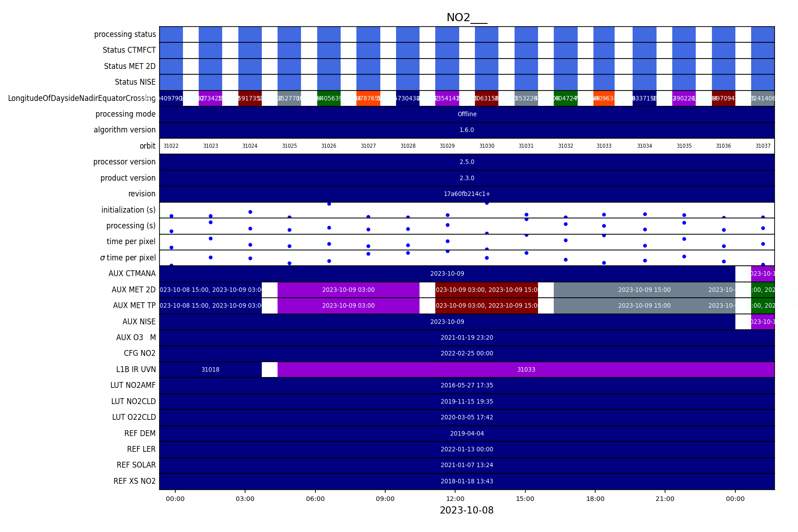Click CFG NO2 value 2022-02-25 00:00
Viewport: 798px width, 532px height.
(x=467, y=353)
